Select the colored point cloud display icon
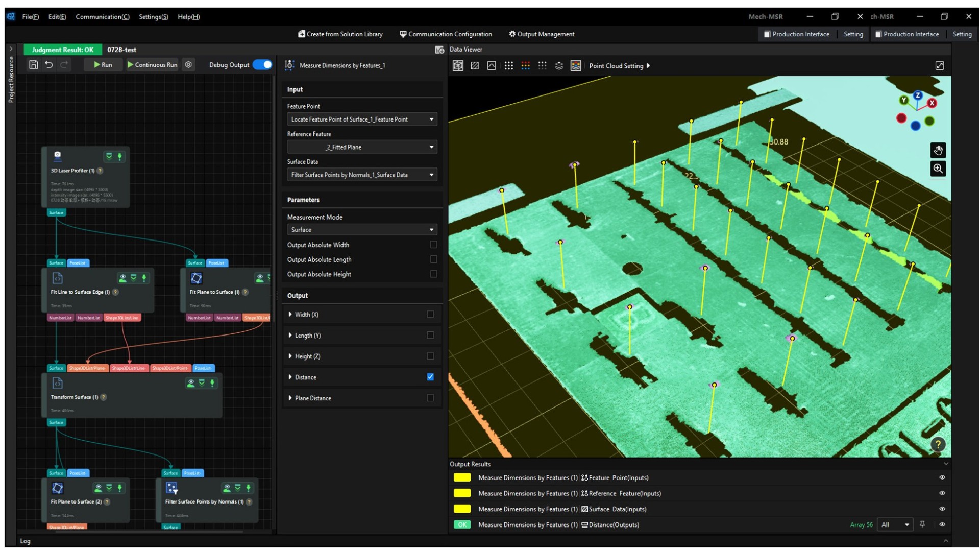This screenshot has width=980, height=551. tap(576, 65)
